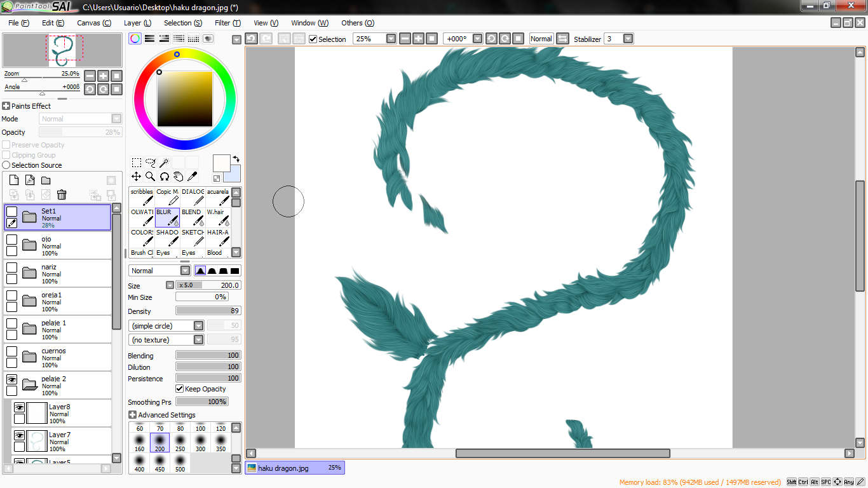The height and width of the screenshot is (488, 868).
Task: Choose the Hand canvas pan tool
Action: pyautogui.click(x=178, y=176)
